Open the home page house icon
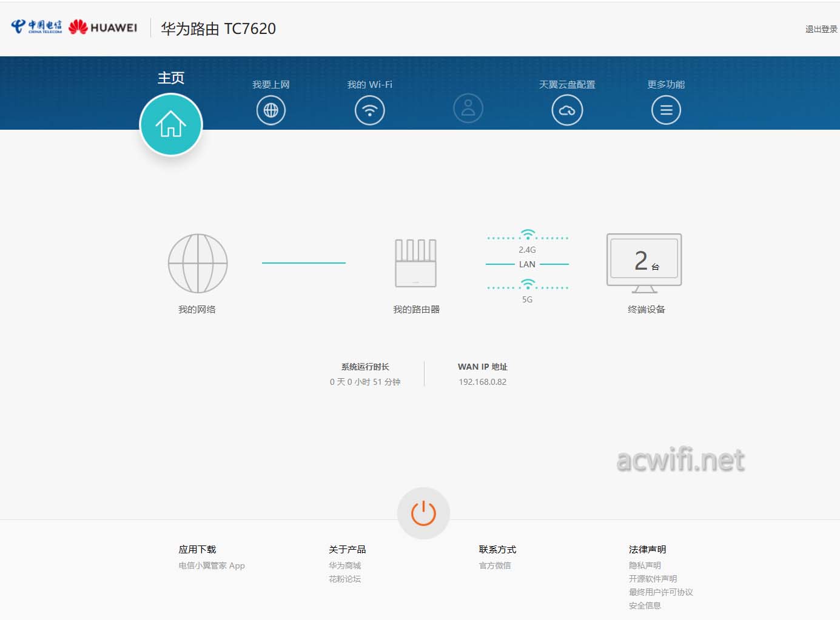This screenshot has width=840, height=620. 171,124
